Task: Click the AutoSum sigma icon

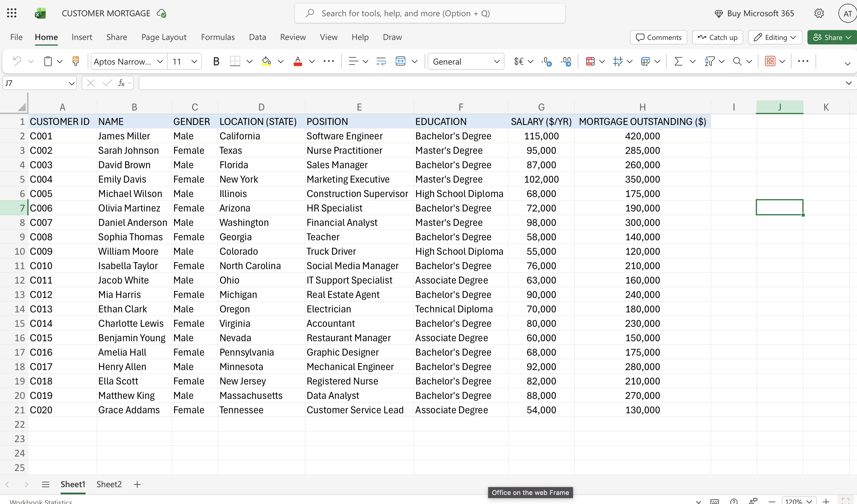Action: [x=678, y=61]
